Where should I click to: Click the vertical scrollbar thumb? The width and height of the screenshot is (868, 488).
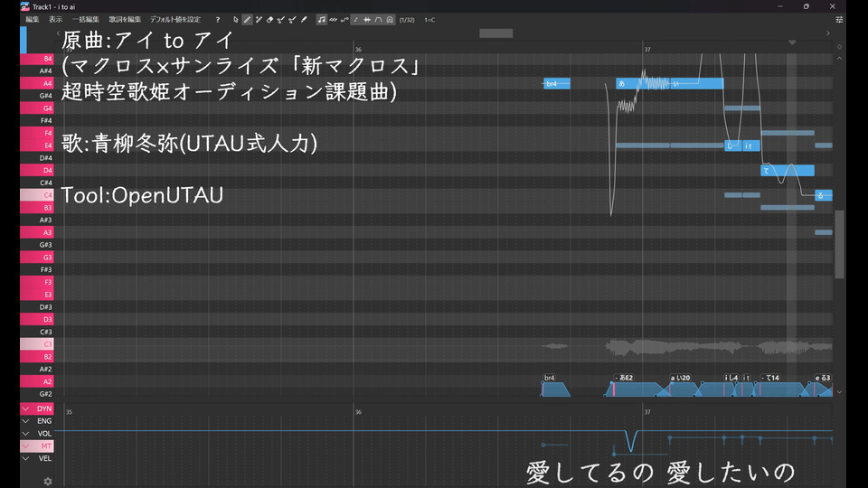click(839, 244)
